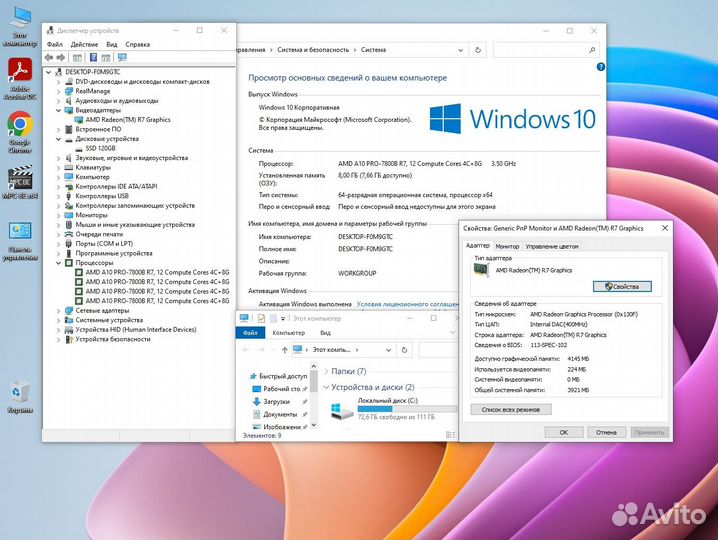The width and height of the screenshot is (718, 540).
Task: Click scan for hardware changes monitor icon
Action: pos(122,57)
